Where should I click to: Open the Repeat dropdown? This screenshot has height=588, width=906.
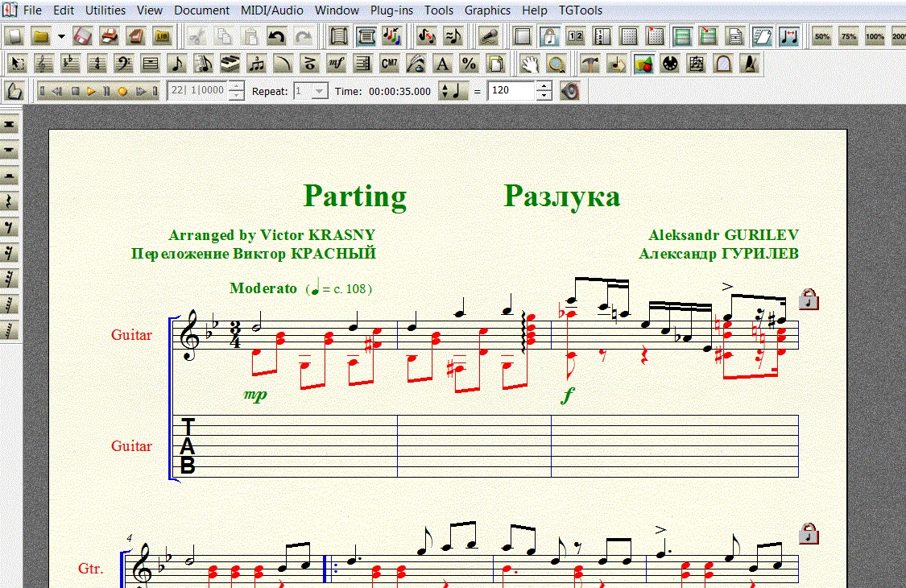click(320, 91)
